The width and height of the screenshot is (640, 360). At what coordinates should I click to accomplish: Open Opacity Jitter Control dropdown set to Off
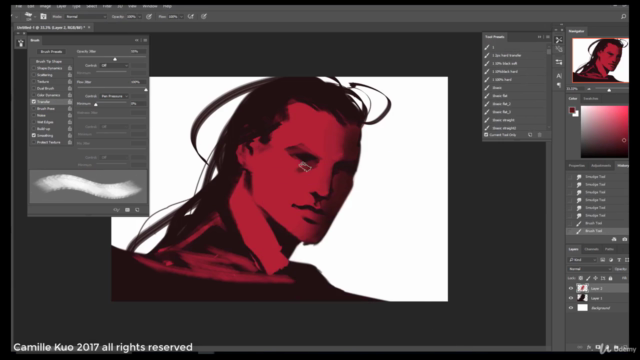pyautogui.click(x=114, y=65)
